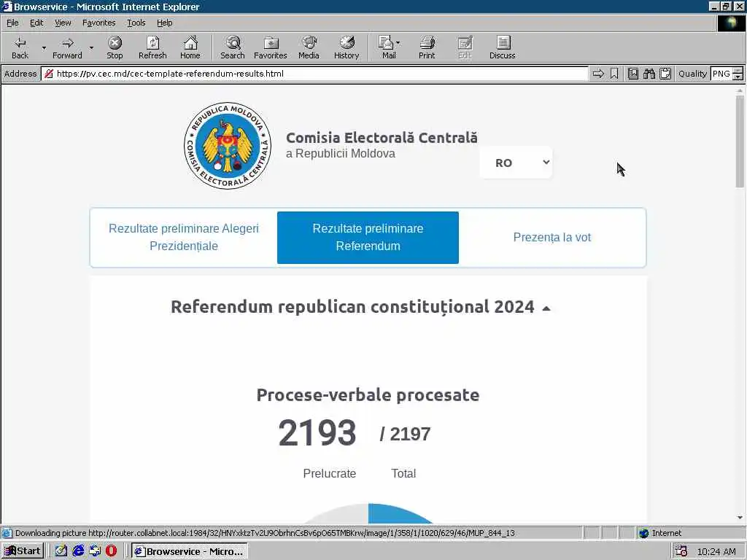Open the Edit menu
Image resolution: width=747 pixels, height=560 pixels.
[36, 23]
